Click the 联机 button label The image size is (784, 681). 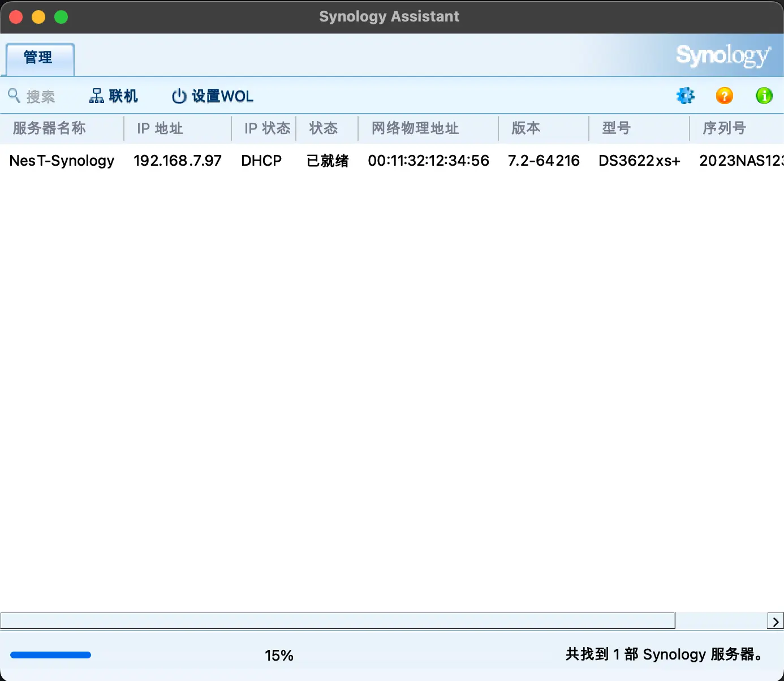[123, 96]
